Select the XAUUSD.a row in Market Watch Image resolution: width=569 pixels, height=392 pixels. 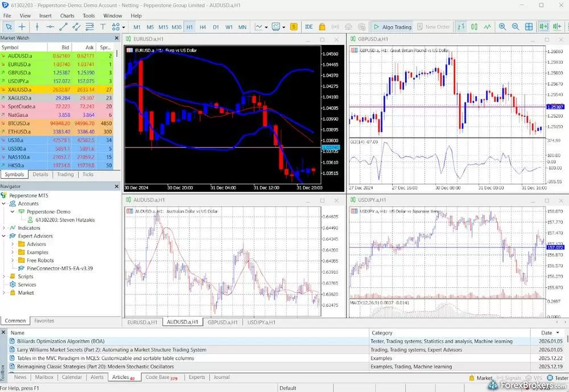click(28, 90)
